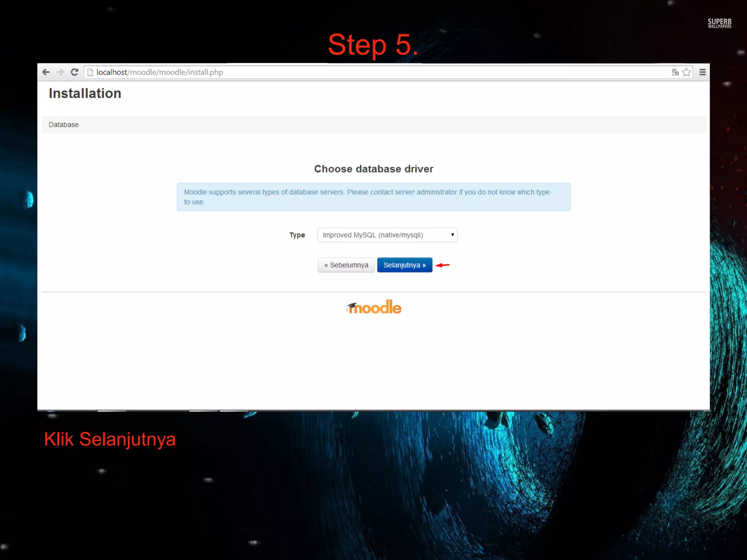
Task: Click the Moodle logo
Action: pos(374,307)
